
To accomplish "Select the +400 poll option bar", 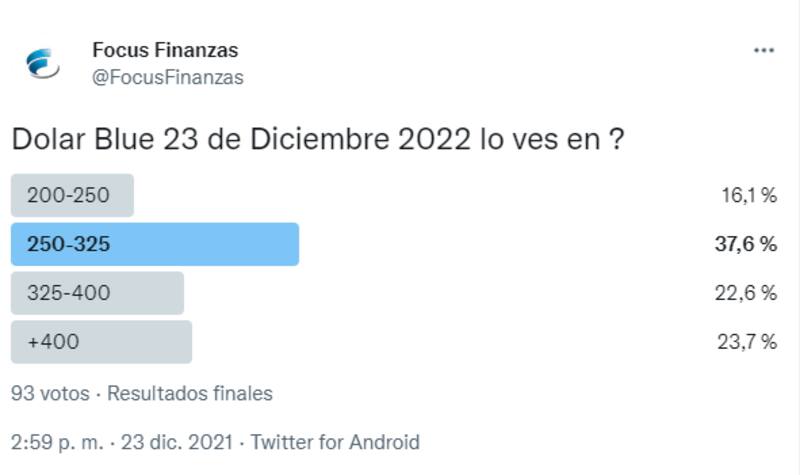I will tap(101, 342).
